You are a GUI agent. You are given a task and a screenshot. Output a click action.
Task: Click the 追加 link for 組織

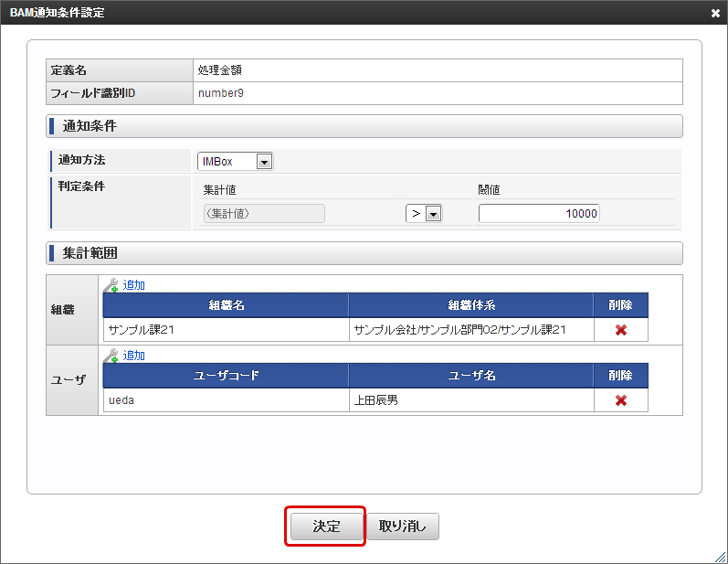(133, 285)
